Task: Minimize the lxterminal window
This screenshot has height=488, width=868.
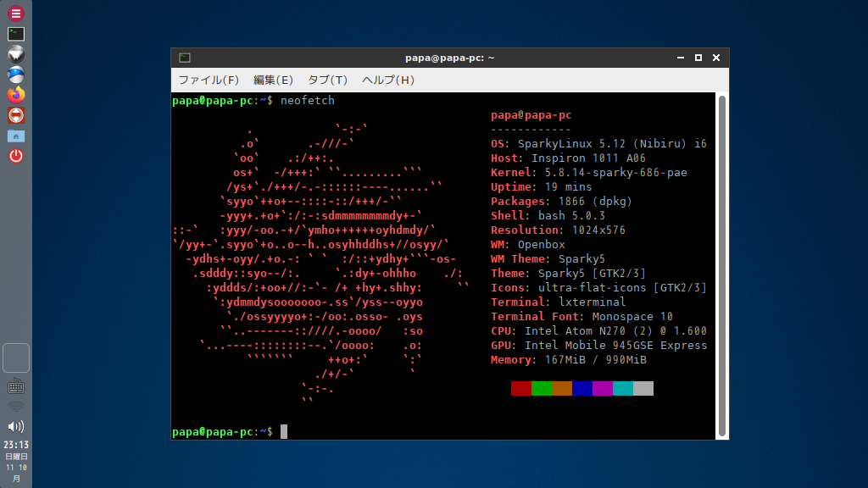Action: (x=681, y=58)
